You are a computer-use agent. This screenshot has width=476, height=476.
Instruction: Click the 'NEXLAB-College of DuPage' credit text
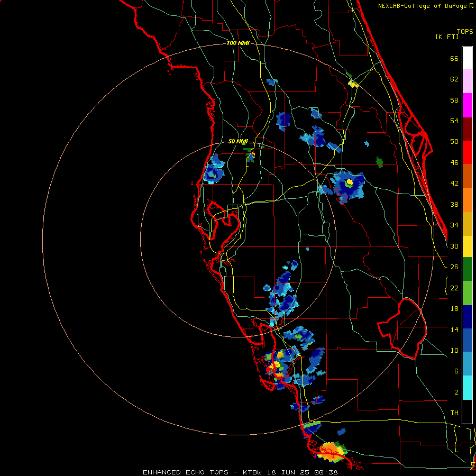[423, 6]
